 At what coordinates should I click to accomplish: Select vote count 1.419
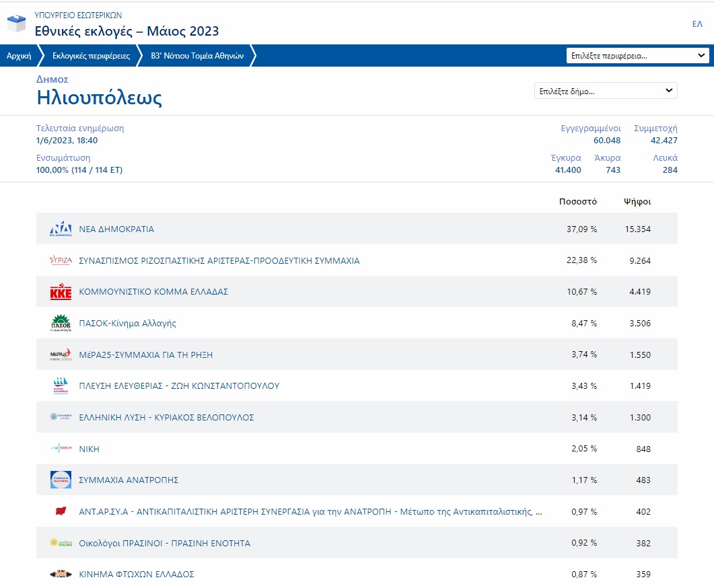click(x=640, y=386)
